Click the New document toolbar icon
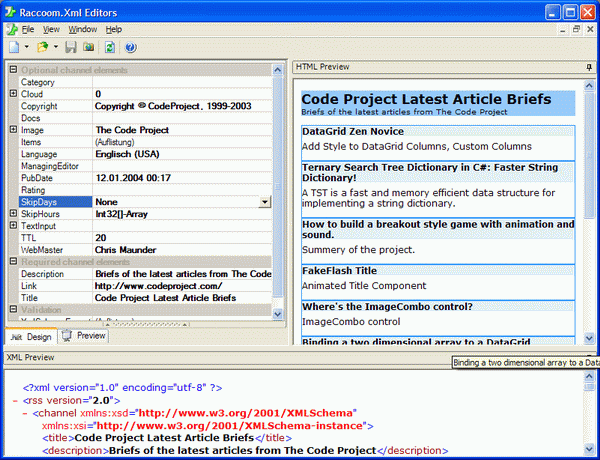Image resolution: width=600 pixels, height=460 pixels. click(14, 47)
